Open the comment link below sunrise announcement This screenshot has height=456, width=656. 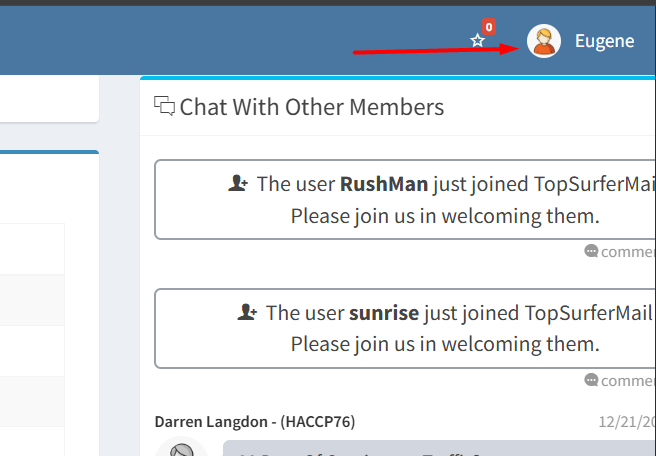628,380
